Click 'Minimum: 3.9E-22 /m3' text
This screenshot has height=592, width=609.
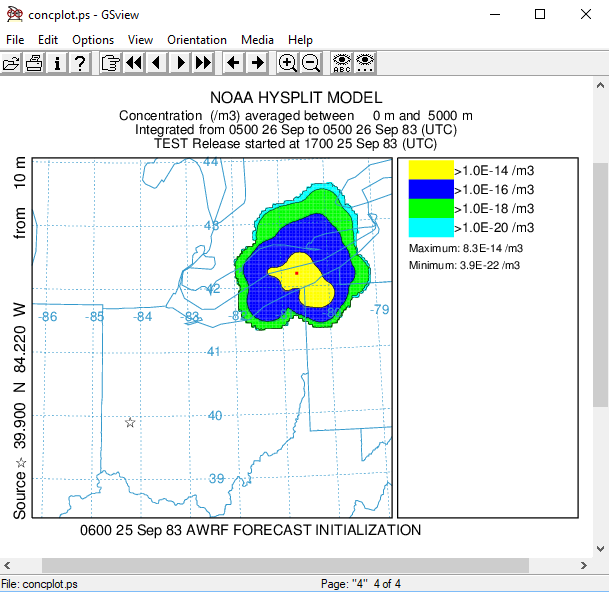click(x=464, y=265)
